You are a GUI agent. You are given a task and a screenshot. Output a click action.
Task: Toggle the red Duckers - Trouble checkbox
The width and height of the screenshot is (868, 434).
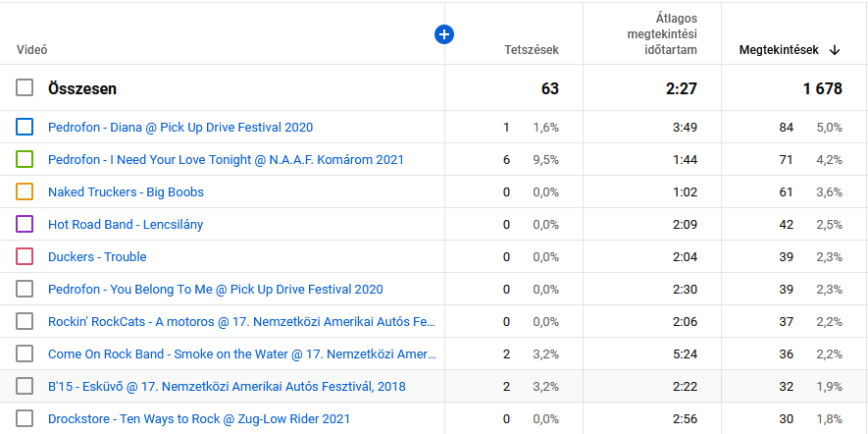26,256
